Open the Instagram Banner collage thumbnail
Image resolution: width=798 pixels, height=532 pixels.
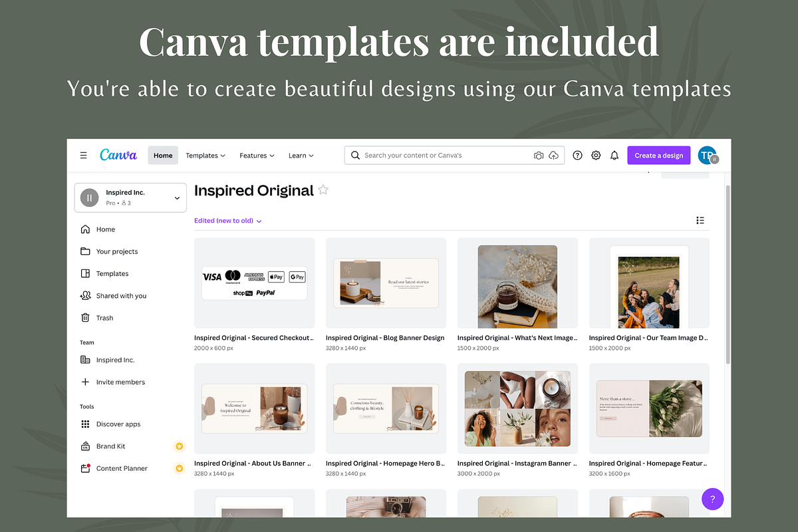[x=517, y=408]
